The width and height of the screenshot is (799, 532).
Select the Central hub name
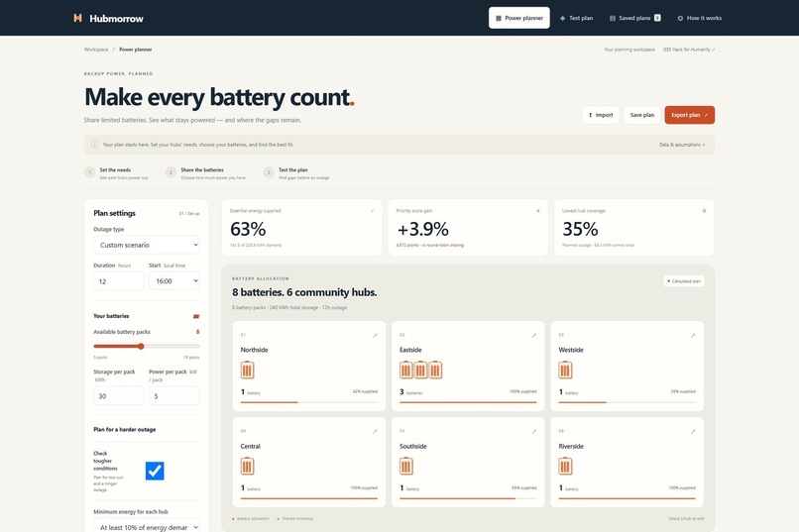coord(250,447)
